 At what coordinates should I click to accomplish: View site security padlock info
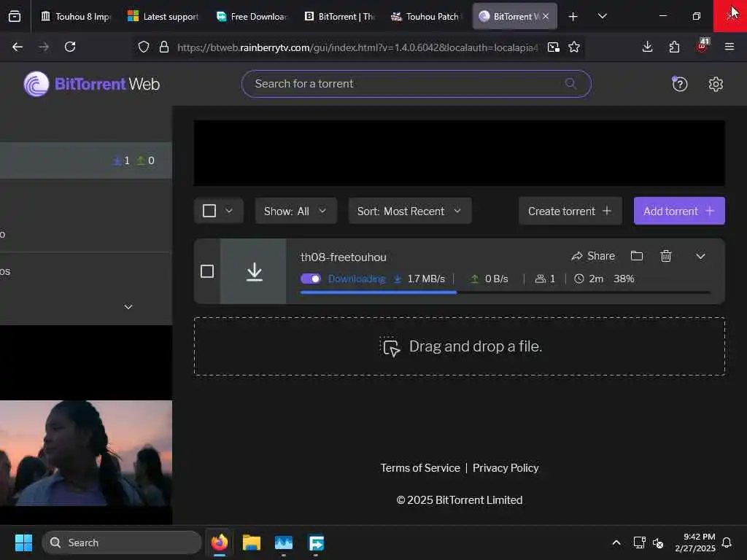(164, 47)
